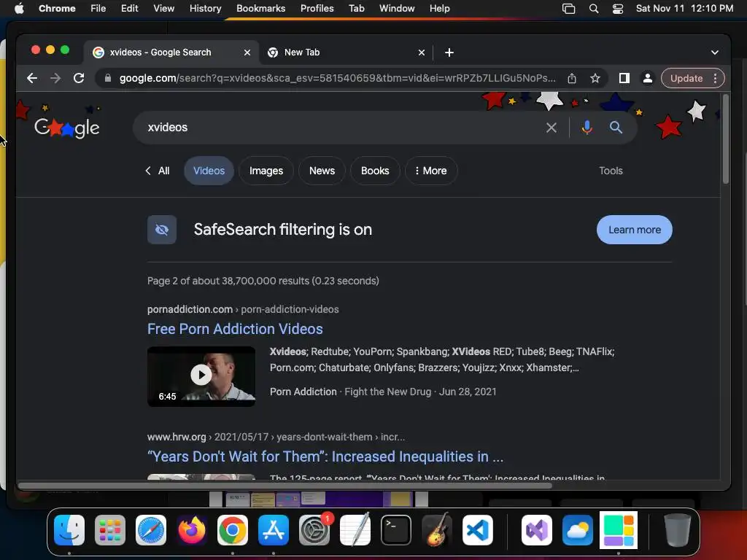Open Trash in the Dock
This screenshot has height=560, width=747.
(x=678, y=530)
